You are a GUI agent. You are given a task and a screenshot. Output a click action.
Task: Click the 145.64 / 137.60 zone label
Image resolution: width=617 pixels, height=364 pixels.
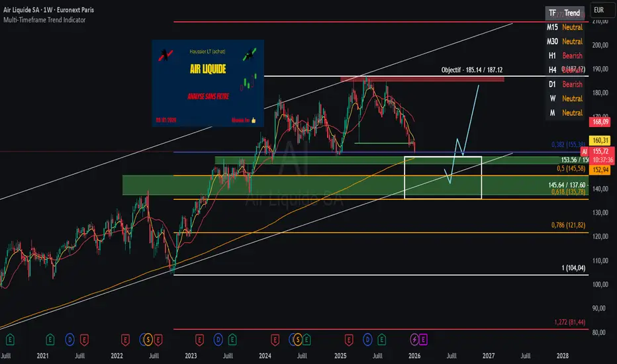click(x=568, y=185)
